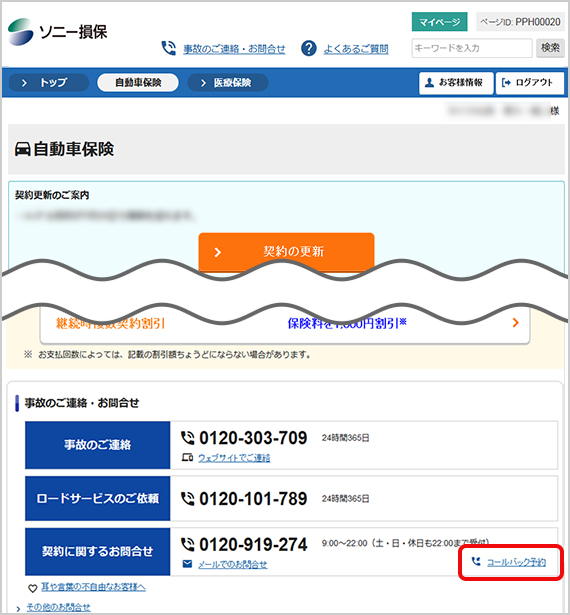Select the 自動車保険 navigation tab
Image resolution: width=570 pixels, height=615 pixels.
click(x=138, y=83)
